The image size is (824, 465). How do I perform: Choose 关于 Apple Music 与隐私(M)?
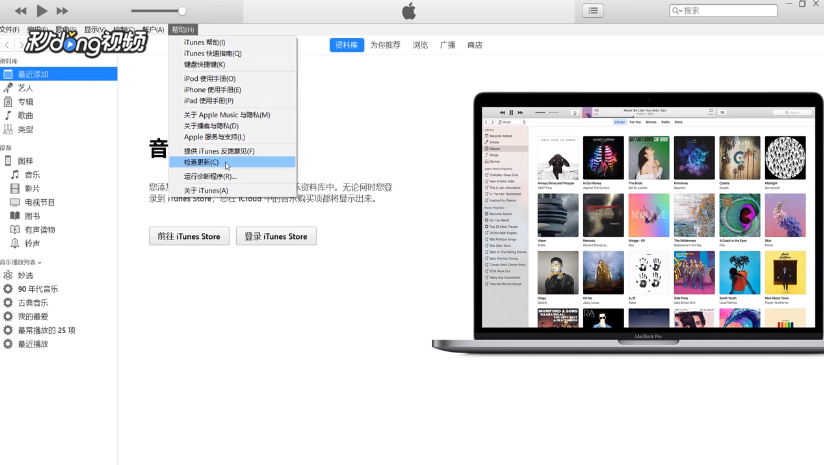tap(232, 115)
